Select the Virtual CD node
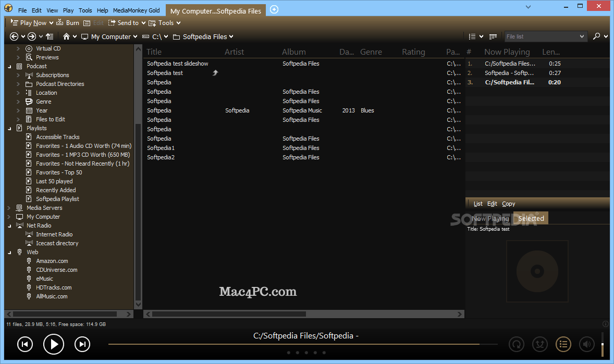The image size is (614, 364). tap(48, 48)
